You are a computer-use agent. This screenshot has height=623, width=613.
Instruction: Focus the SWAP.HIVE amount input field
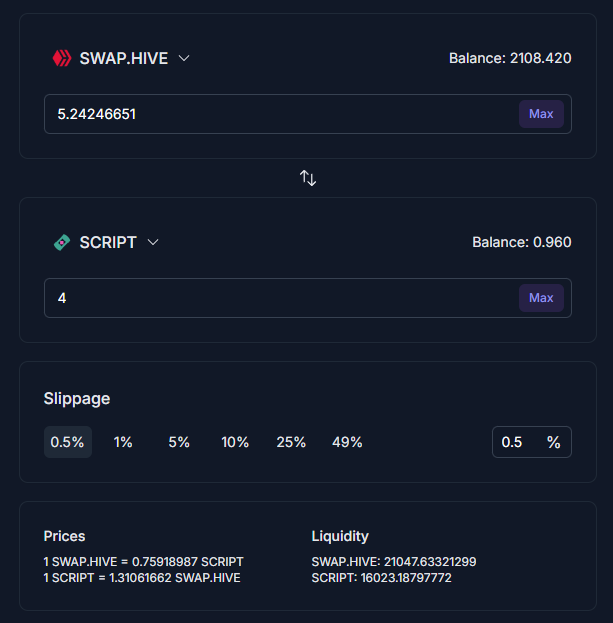(280, 114)
